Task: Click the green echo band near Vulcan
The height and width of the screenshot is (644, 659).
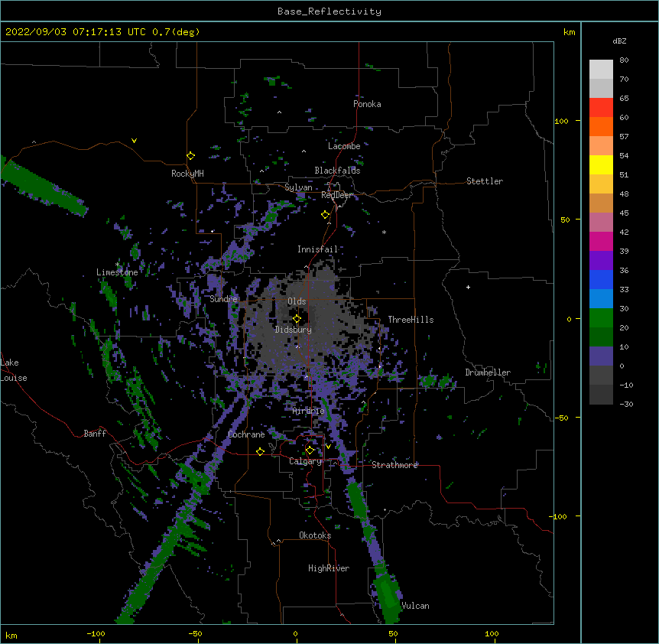Action: (388, 597)
